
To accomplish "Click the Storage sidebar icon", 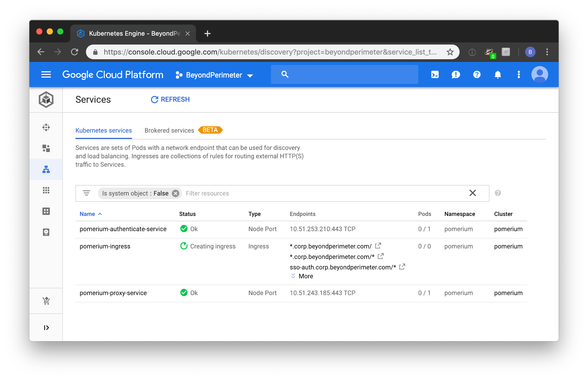I will [x=46, y=232].
